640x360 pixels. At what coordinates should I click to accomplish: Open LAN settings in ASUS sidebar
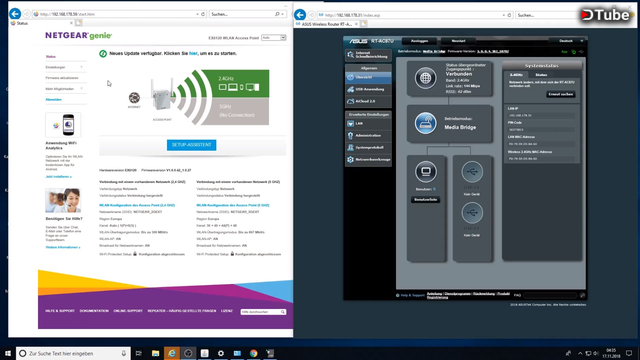[x=368, y=123]
